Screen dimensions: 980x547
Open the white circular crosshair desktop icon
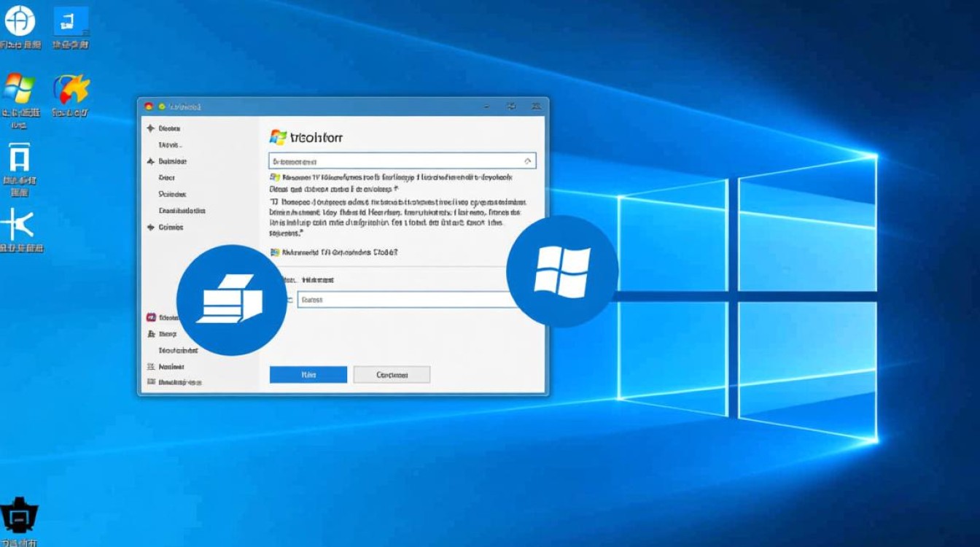[20, 20]
